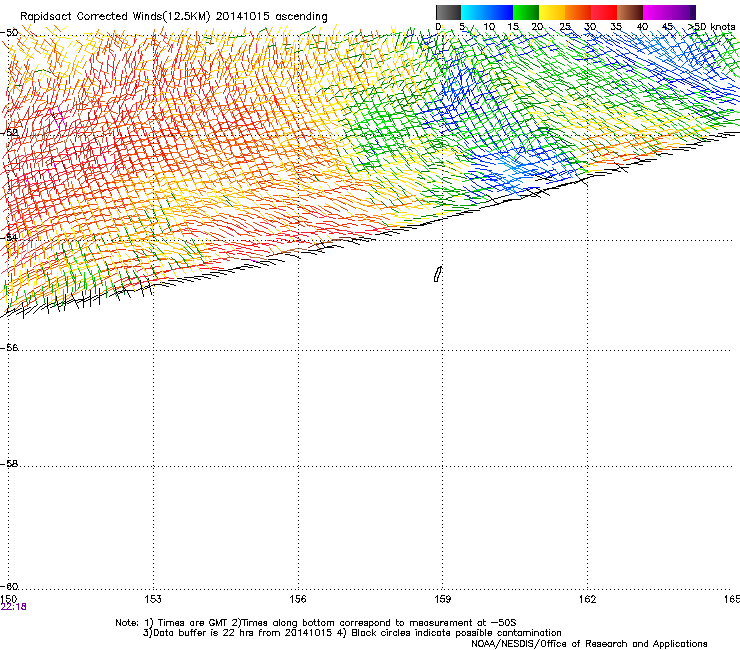Screen dimensions: 740x650
Task: Click the purple 22:18 time stamp
Action: pyautogui.click(x=14, y=607)
